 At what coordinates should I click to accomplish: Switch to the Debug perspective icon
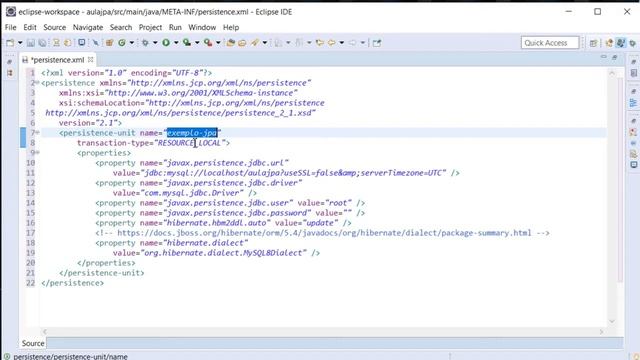point(633,42)
